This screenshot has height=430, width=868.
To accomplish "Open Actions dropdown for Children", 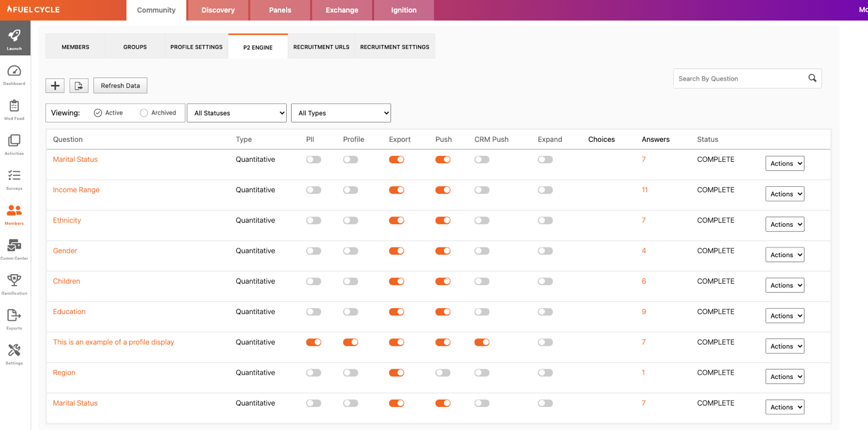I will click(785, 285).
